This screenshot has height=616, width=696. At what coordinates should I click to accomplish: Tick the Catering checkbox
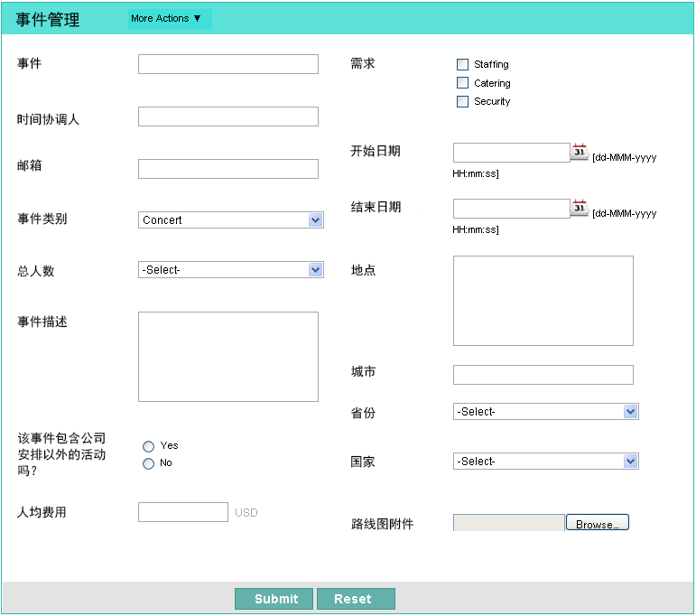pos(463,83)
